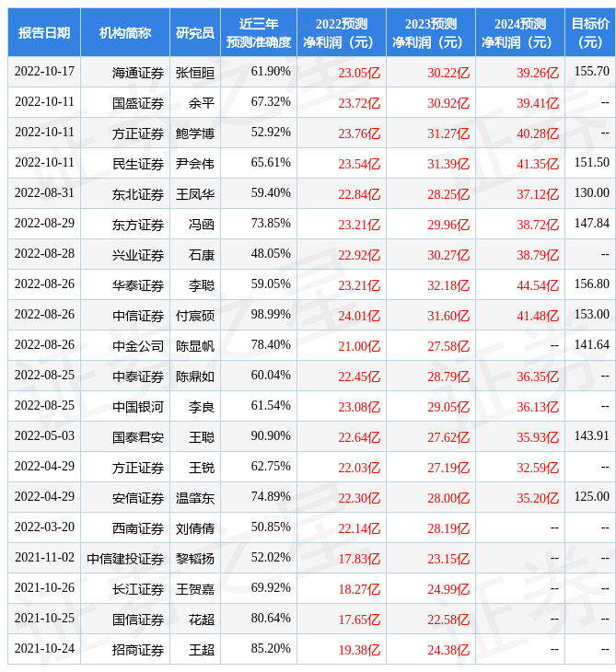Click the 近三年预测准确度 column header
The height and width of the screenshot is (672, 616).
pos(259,32)
